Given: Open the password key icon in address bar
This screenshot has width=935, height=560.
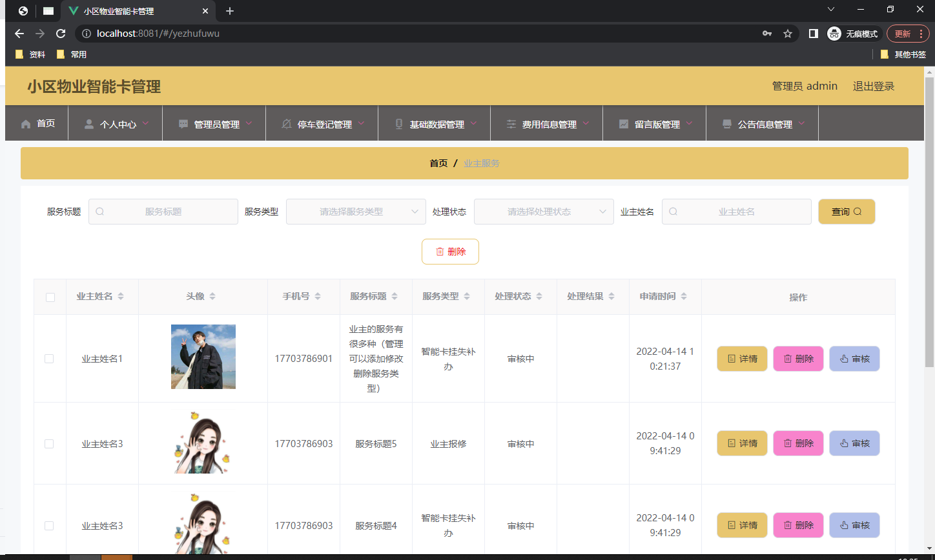Looking at the screenshot, I should pyautogui.click(x=767, y=34).
